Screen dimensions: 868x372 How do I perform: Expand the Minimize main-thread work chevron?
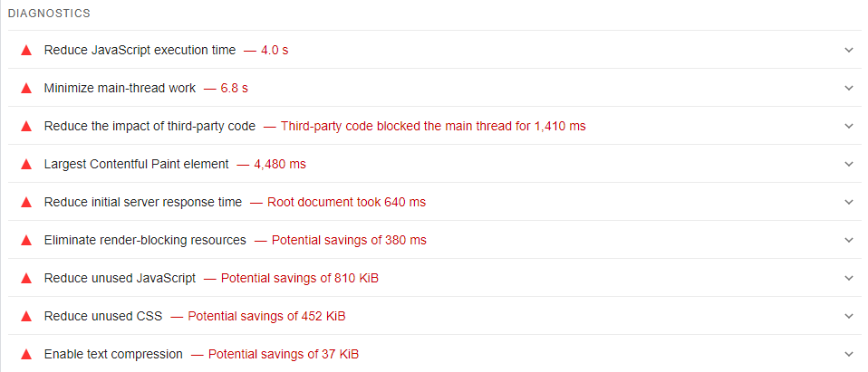[849, 88]
